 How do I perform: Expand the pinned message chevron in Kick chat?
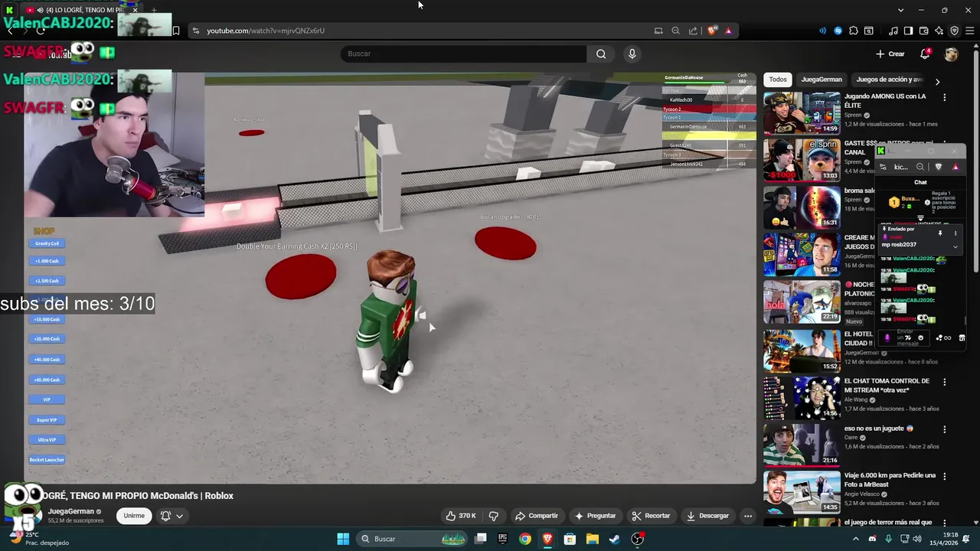[x=955, y=246]
